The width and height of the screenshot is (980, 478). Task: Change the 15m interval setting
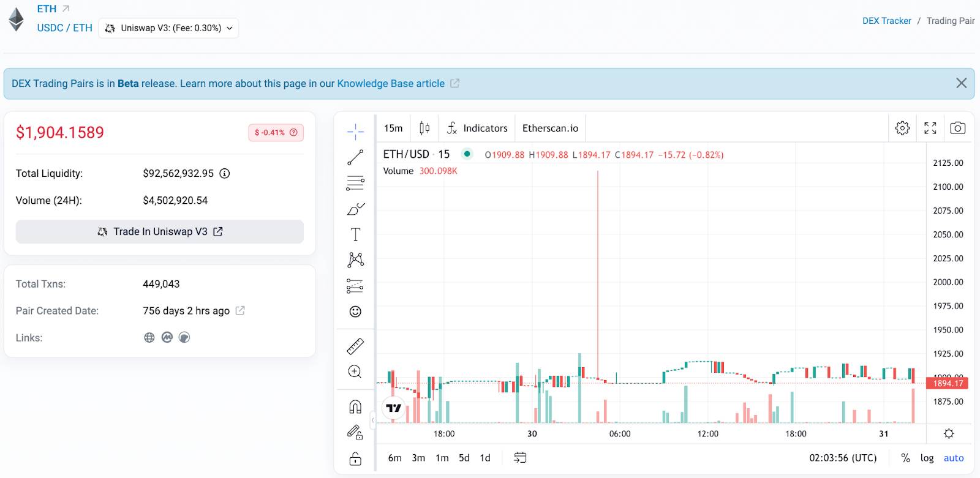coord(393,128)
